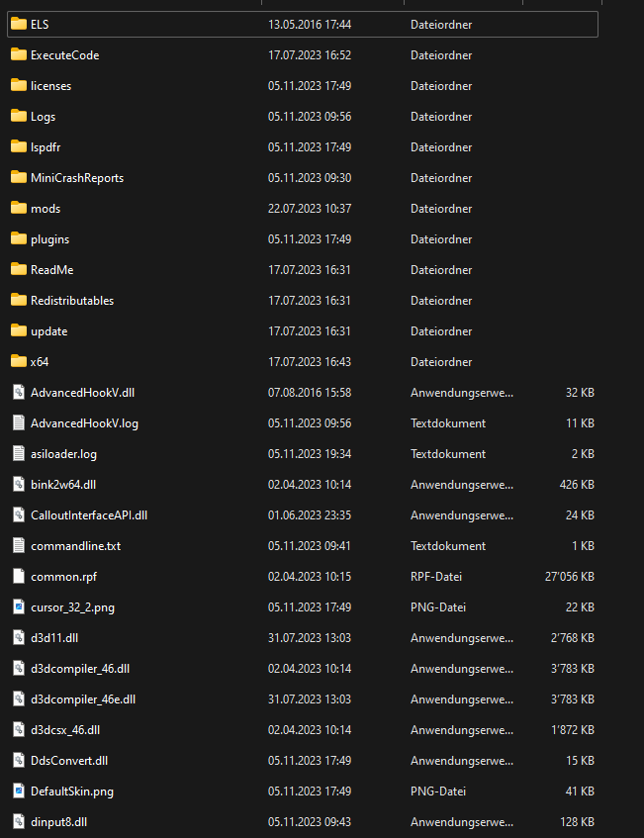Viewport: 644px width, 838px height.
Task: Select the RPF-Datei type cell
Action: 436,576
